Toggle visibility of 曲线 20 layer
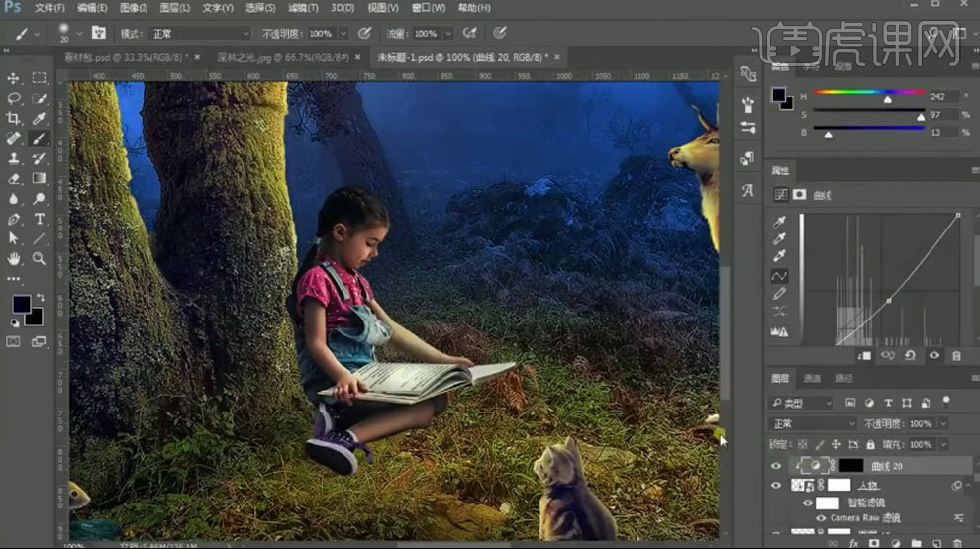 [x=776, y=466]
